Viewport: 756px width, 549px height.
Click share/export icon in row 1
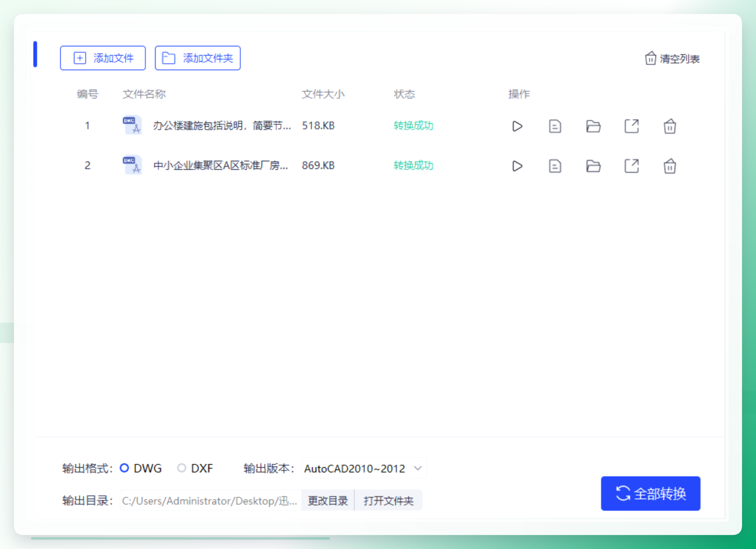631,126
